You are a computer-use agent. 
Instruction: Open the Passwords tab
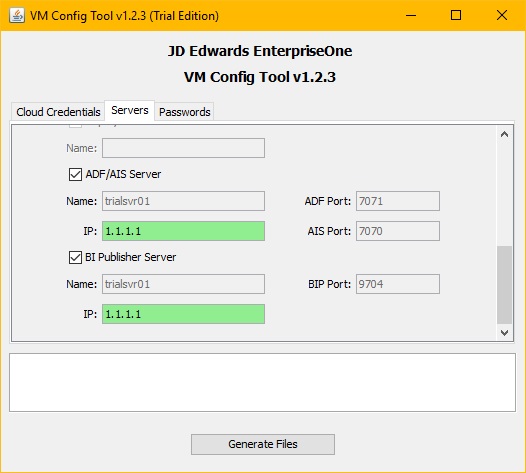click(x=184, y=112)
